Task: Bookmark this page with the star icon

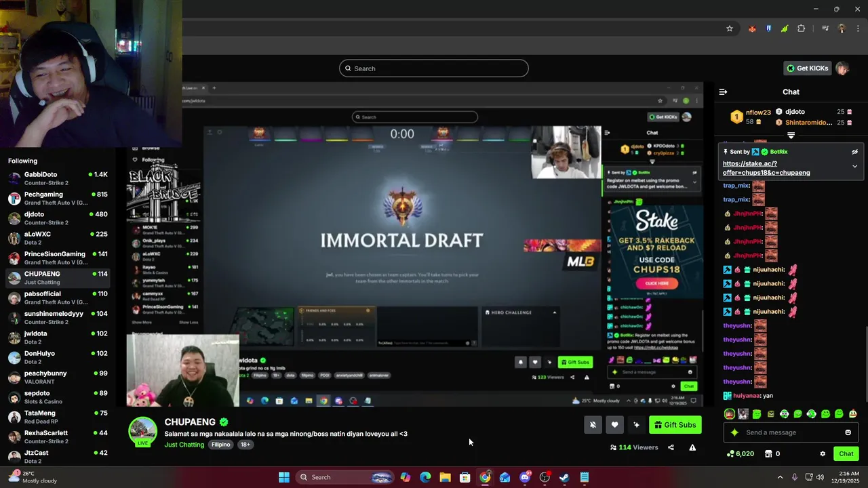Action: [730, 28]
